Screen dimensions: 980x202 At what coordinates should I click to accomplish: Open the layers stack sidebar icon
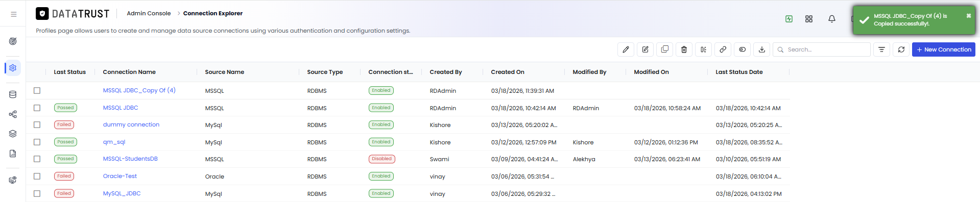13,134
